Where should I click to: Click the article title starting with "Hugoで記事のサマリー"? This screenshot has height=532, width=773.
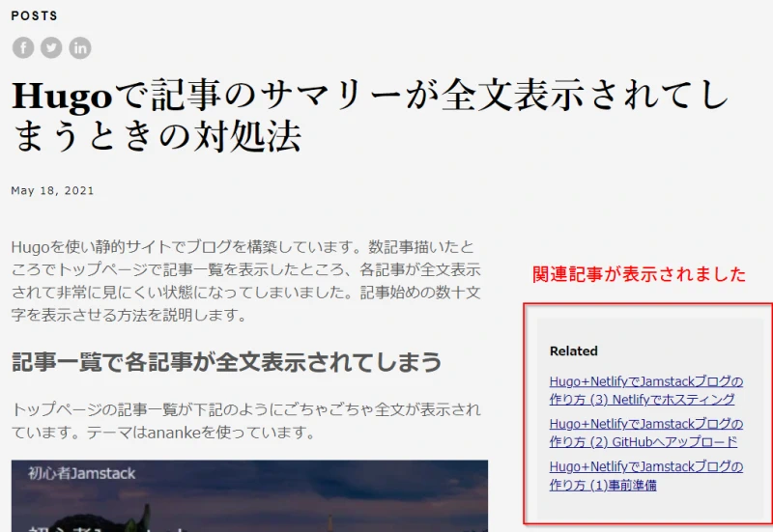coord(370,116)
